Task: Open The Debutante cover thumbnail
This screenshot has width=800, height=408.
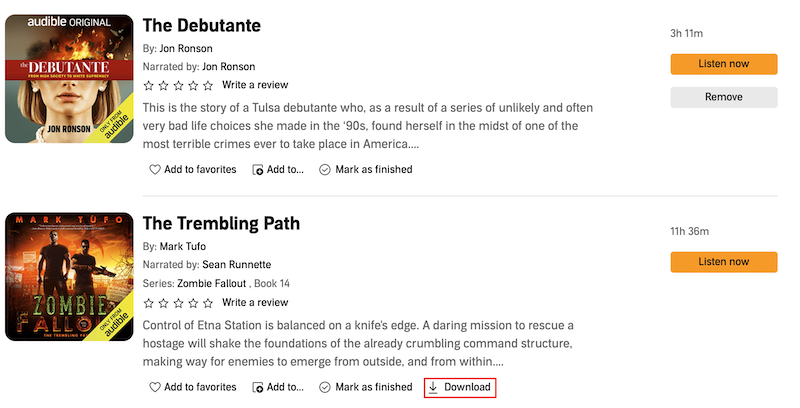Action: pos(69,79)
